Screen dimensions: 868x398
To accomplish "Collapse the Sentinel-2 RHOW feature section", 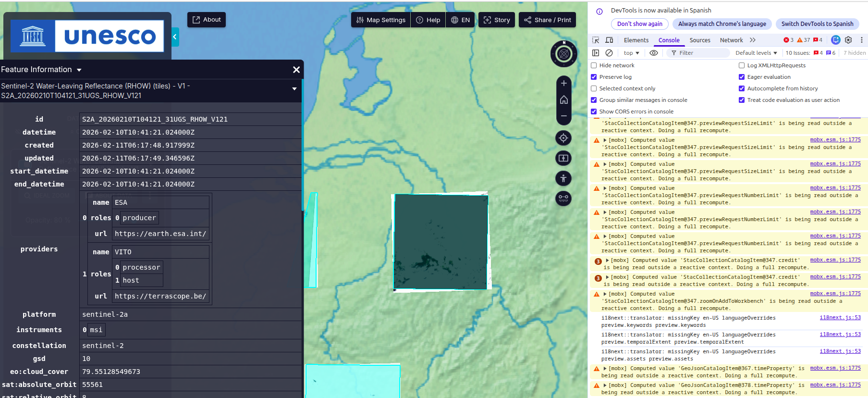I will [294, 89].
